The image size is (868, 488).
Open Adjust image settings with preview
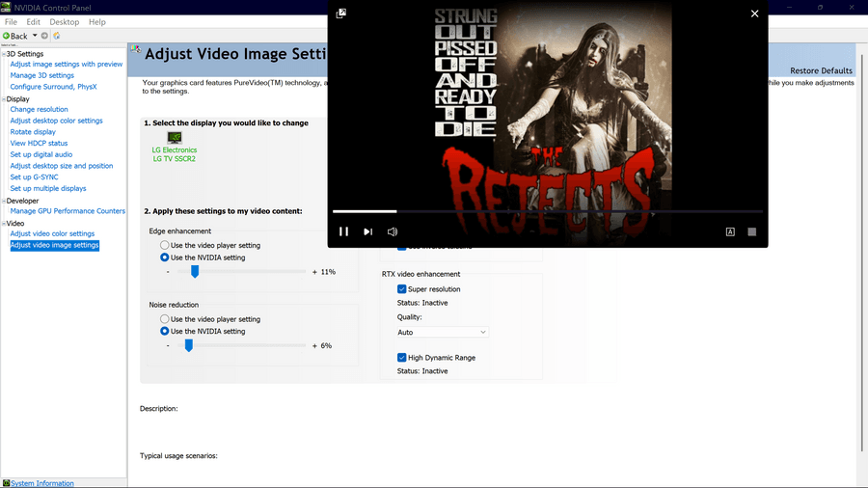(67, 65)
